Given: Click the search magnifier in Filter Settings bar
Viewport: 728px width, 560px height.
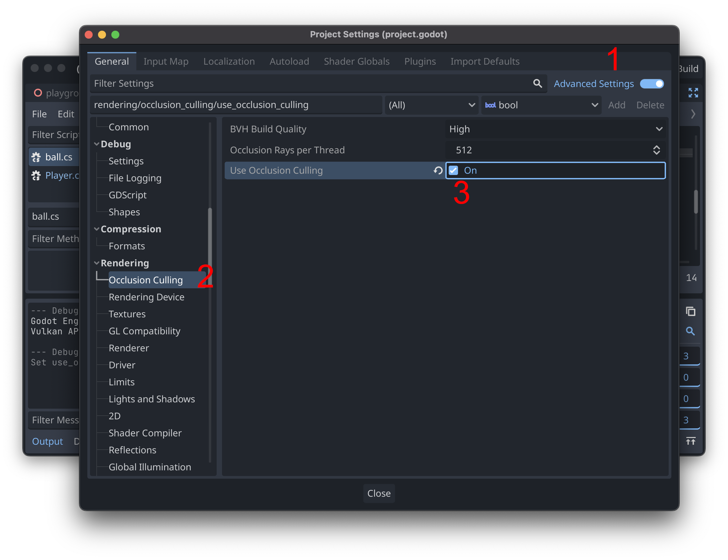Looking at the screenshot, I should pyautogui.click(x=538, y=83).
